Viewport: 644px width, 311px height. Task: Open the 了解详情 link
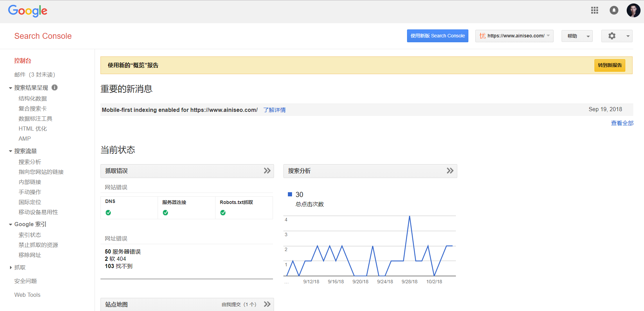click(x=274, y=110)
